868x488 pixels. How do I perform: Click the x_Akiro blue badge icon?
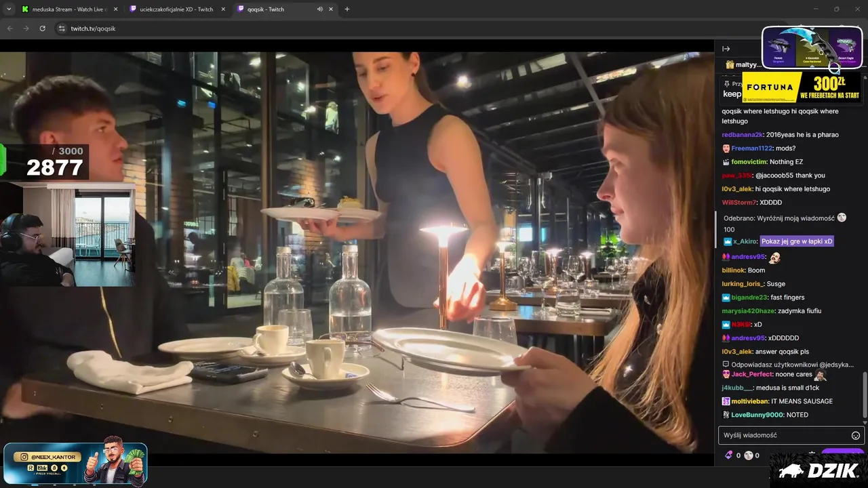728,241
